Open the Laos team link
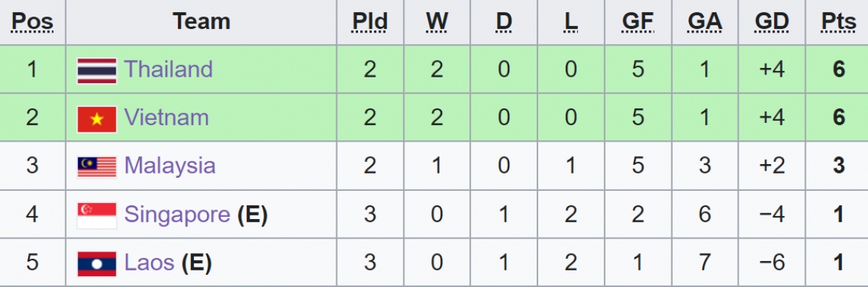 click(149, 262)
